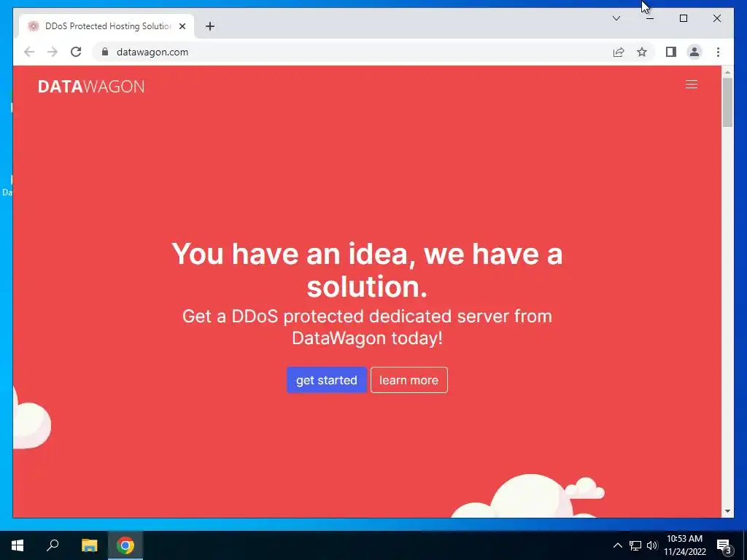
Task: Open the volume tray icon
Action: tap(651, 545)
